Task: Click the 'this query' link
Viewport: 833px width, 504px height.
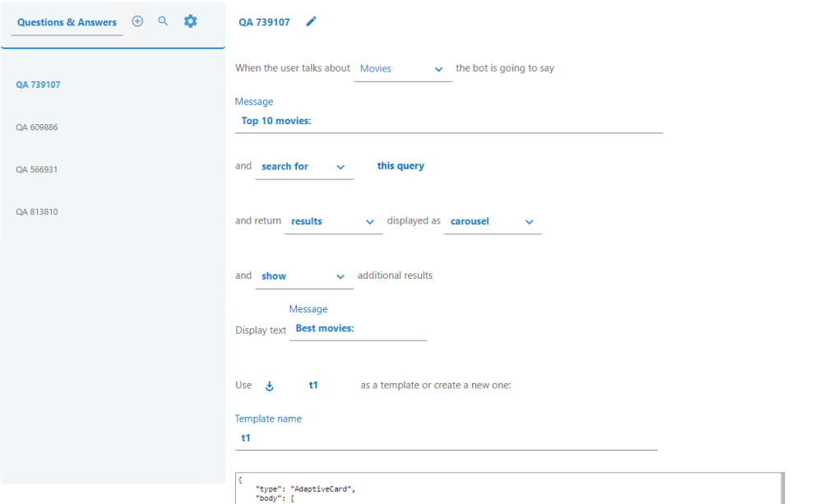Action: coord(400,166)
